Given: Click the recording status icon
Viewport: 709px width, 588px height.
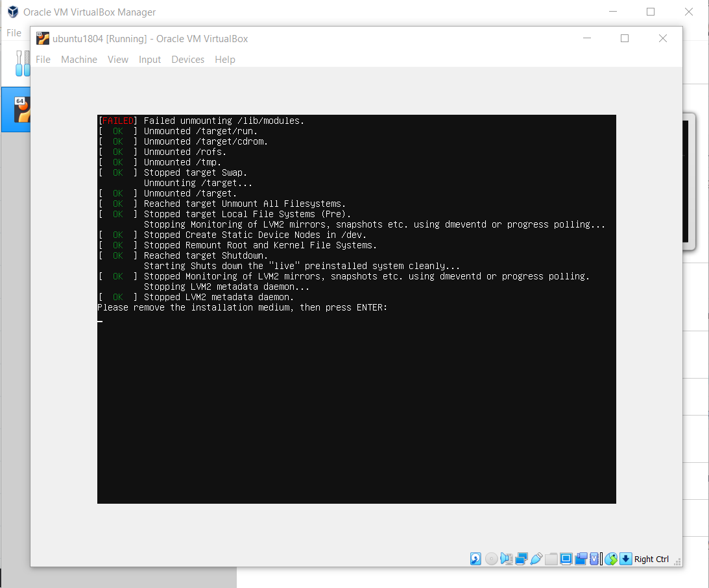Looking at the screenshot, I should [581, 559].
